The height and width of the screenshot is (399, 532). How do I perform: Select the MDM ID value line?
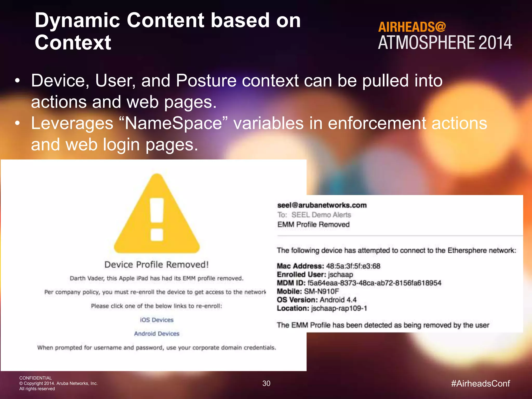coord(359,283)
